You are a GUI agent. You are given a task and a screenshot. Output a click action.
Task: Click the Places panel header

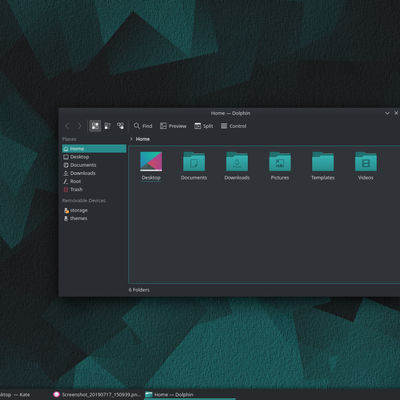click(69, 139)
